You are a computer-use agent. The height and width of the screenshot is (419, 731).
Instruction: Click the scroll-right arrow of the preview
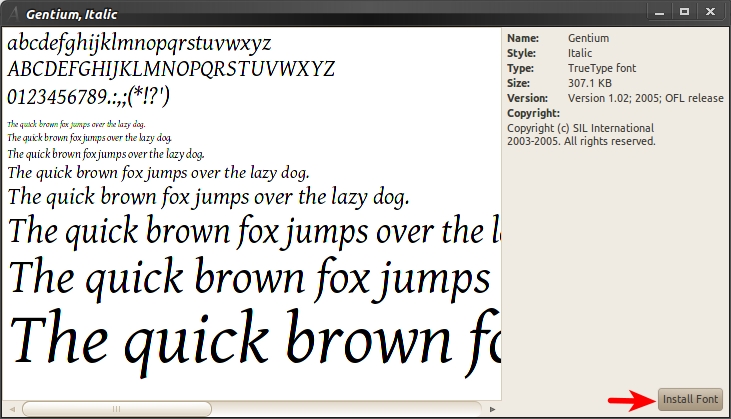(x=492, y=409)
